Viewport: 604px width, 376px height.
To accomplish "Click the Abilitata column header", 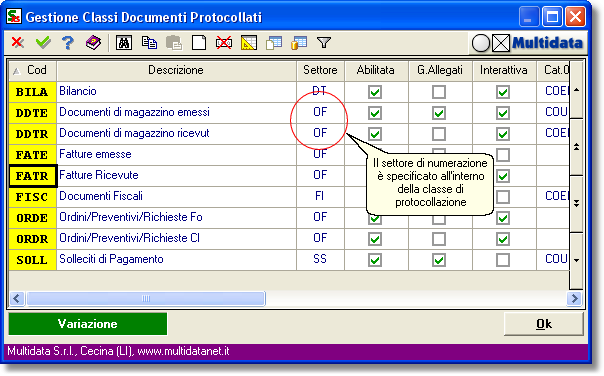I will [376, 70].
